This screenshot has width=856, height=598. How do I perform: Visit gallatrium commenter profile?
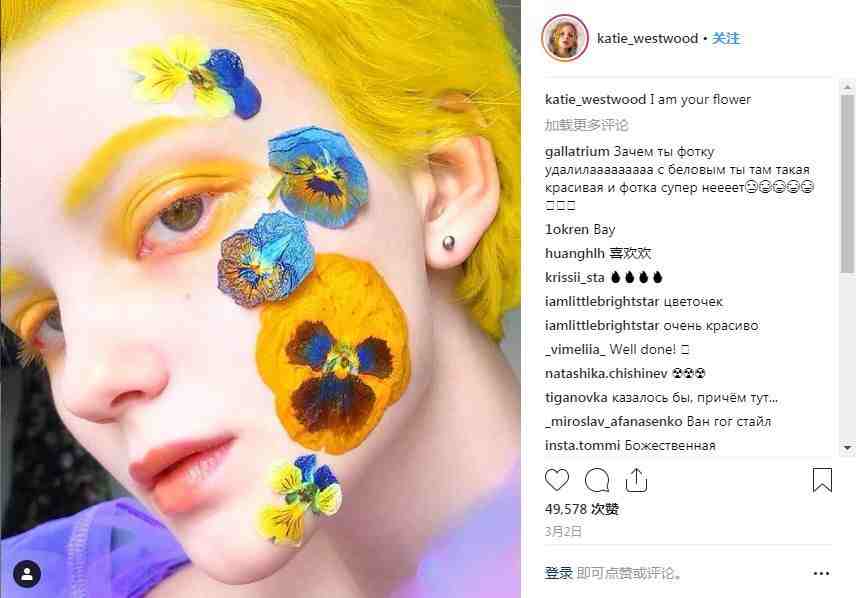pos(575,151)
